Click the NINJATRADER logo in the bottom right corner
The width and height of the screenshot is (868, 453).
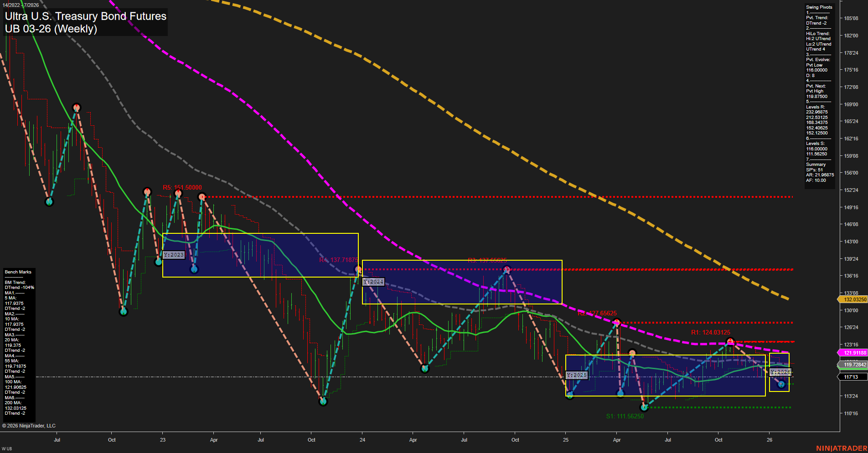[844, 448]
